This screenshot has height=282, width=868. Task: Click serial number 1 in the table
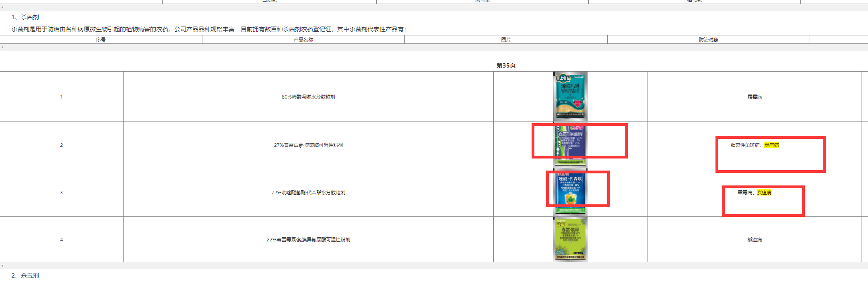(62, 97)
